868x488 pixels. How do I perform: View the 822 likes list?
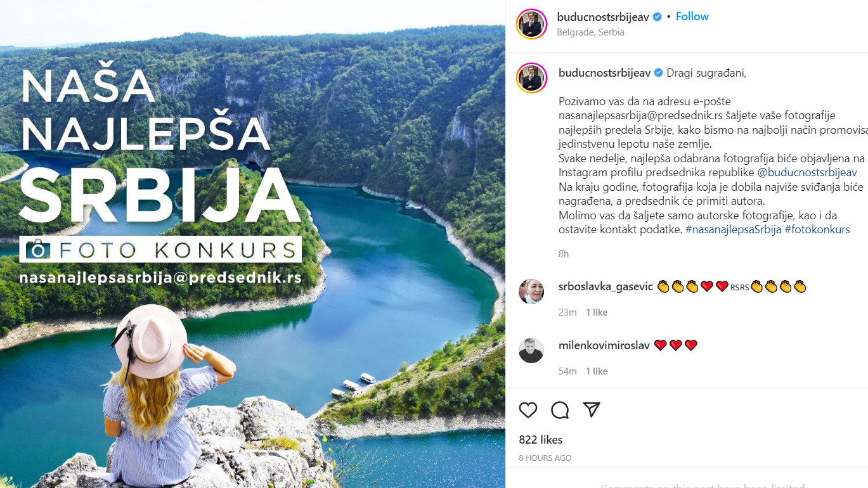(541, 440)
